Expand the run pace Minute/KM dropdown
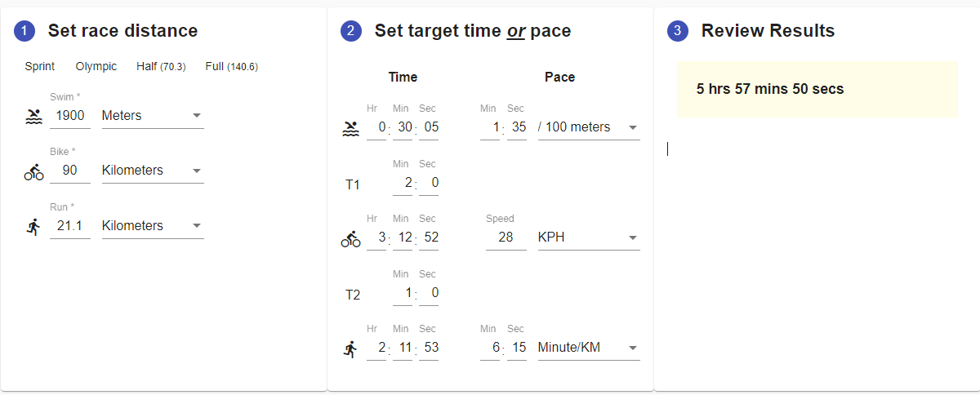Viewport: 980px width, 395px height. click(x=588, y=348)
